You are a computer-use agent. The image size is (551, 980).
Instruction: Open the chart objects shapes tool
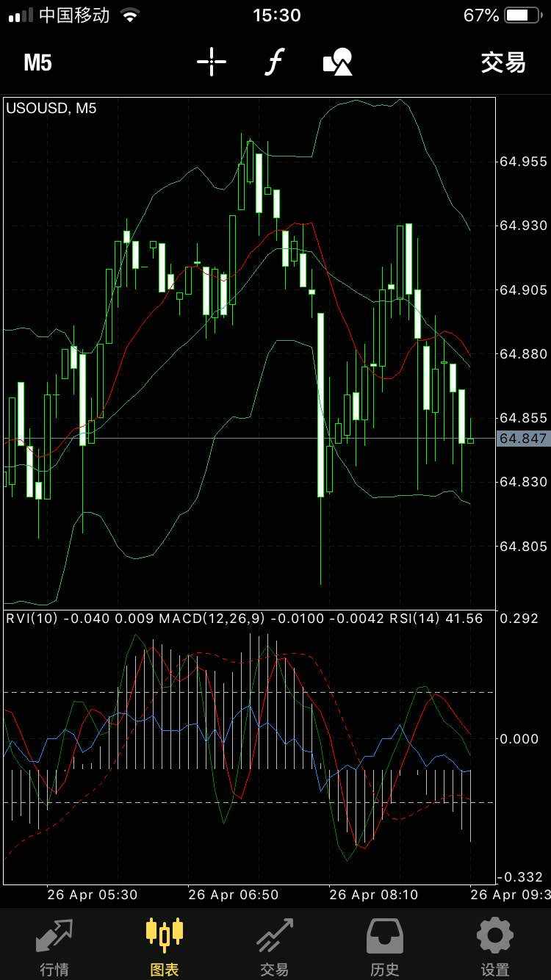[x=338, y=62]
